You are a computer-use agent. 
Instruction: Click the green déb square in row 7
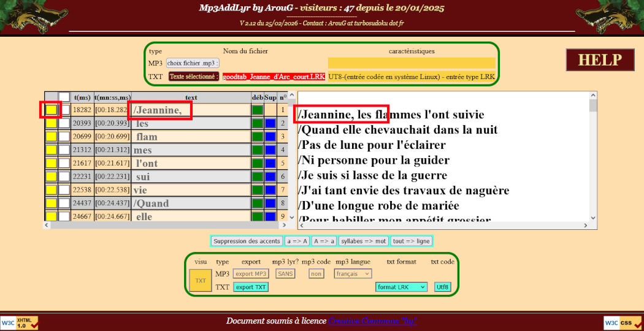[x=258, y=190]
